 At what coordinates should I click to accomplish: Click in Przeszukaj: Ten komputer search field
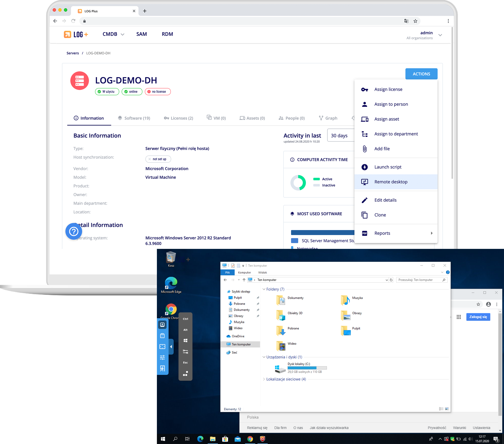pyautogui.click(x=422, y=280)
